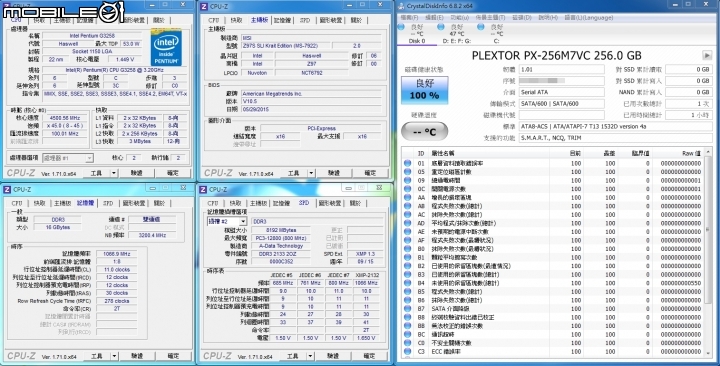Viewport: 720px width, 366px height.
Task: Select the D: E: F: G: drive tab
Action: 456,34
